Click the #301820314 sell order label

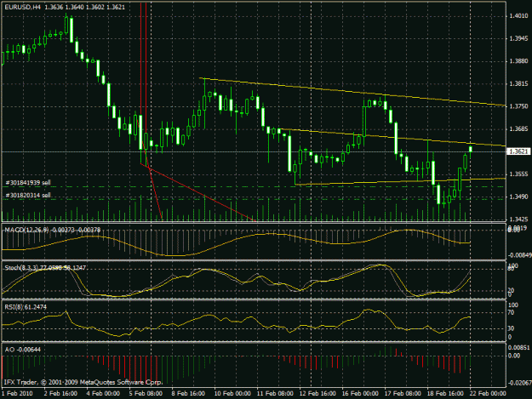tap(28, 196)
